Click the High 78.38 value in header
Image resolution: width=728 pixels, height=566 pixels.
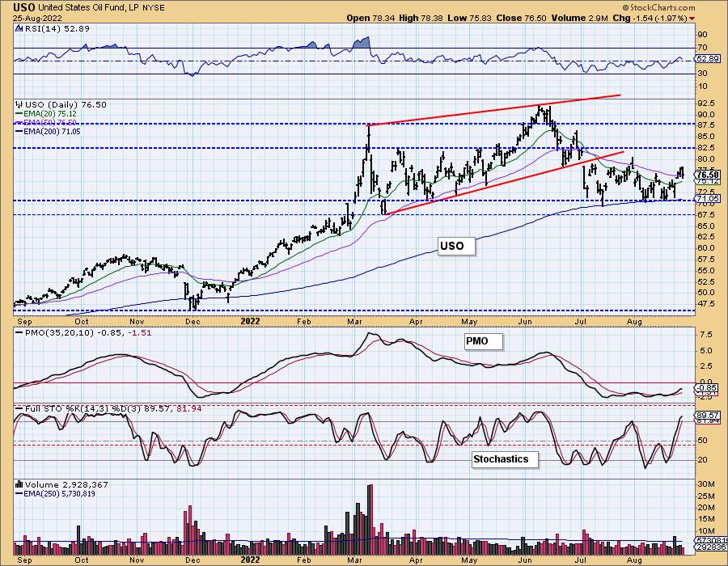coord(421,18)
